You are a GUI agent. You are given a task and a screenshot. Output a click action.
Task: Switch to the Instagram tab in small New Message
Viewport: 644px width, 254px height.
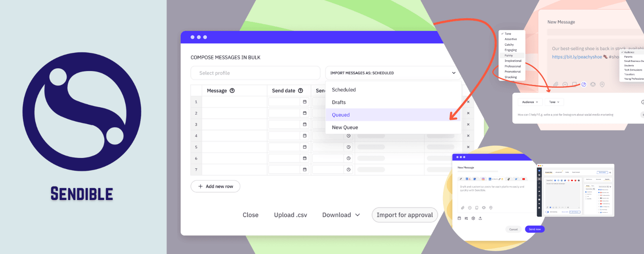click(483, 179)
